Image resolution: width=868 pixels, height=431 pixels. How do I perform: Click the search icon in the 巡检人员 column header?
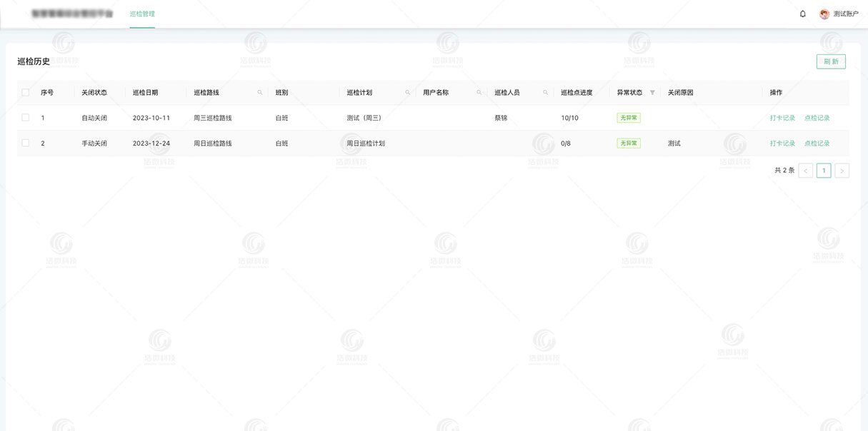click(x=544, y=92)
